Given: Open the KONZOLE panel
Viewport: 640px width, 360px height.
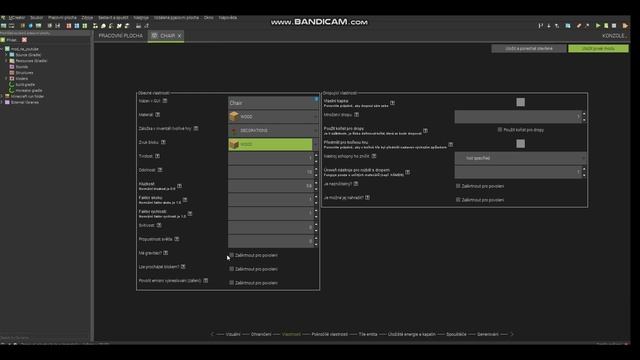Looking at the screenshot, I should point(614,36).
